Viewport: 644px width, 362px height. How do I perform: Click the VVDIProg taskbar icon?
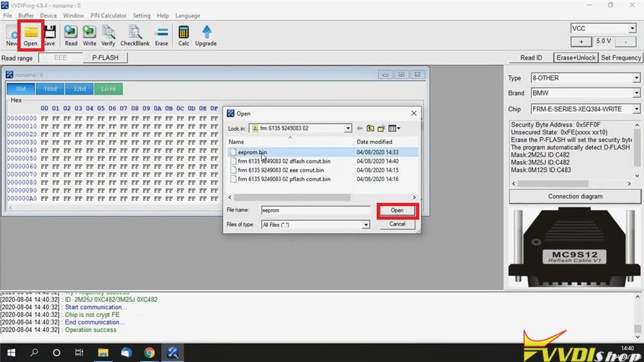click(173, 352)
